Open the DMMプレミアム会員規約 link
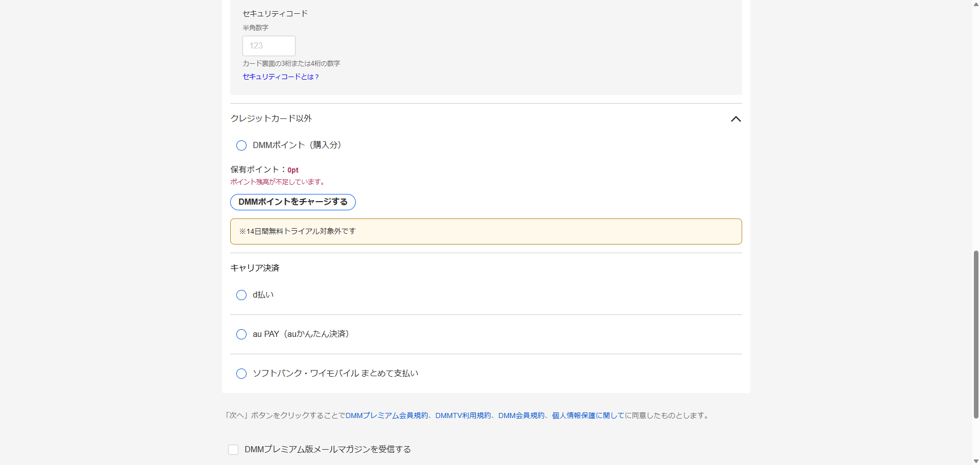The width and height of the screenshot is (980, 465). point(386,415)
